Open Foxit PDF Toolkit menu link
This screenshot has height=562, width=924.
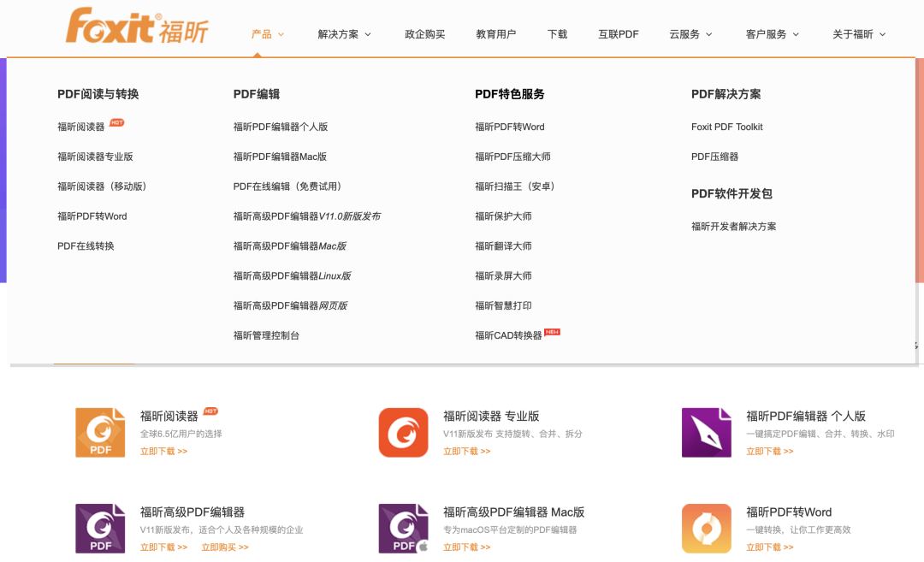click(726, 127)
